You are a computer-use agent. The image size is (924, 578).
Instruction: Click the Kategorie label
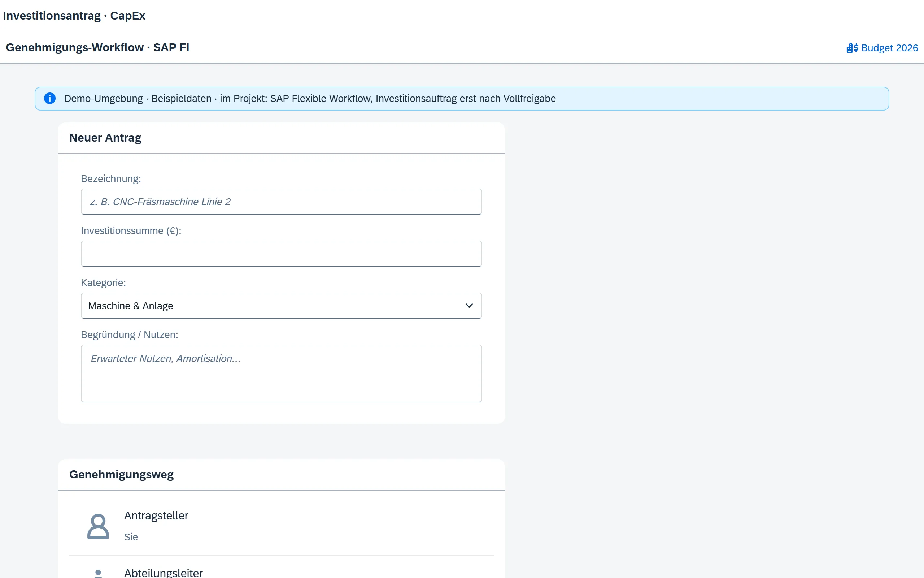(103, 282)
